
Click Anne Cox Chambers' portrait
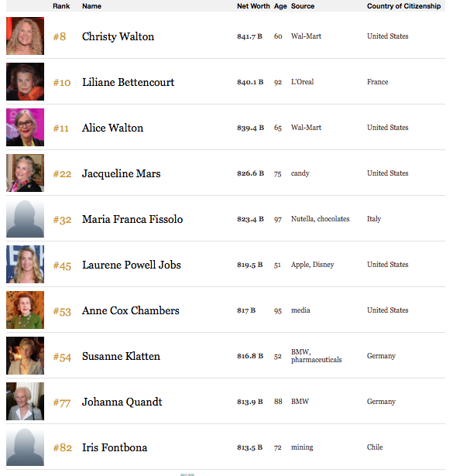[26, 310]
